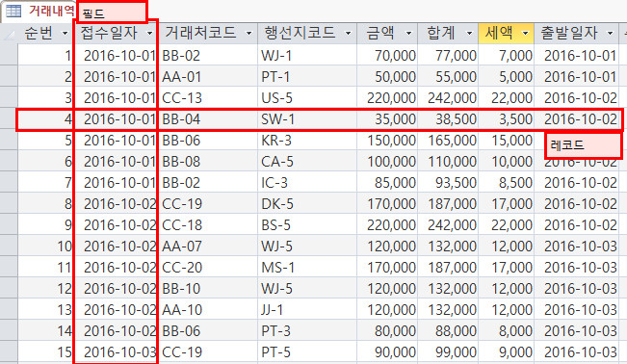Click the 9,000 tax cell
Viewport: 627px width, 364px height.
[507, 351]
